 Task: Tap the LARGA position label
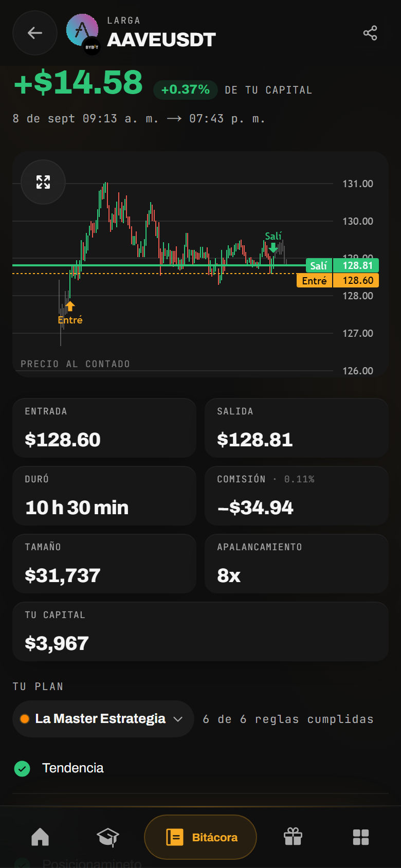point(123,21)
